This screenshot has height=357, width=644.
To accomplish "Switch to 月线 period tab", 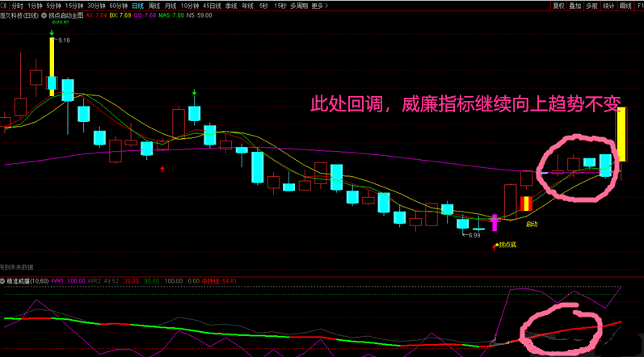I will 170,6.
